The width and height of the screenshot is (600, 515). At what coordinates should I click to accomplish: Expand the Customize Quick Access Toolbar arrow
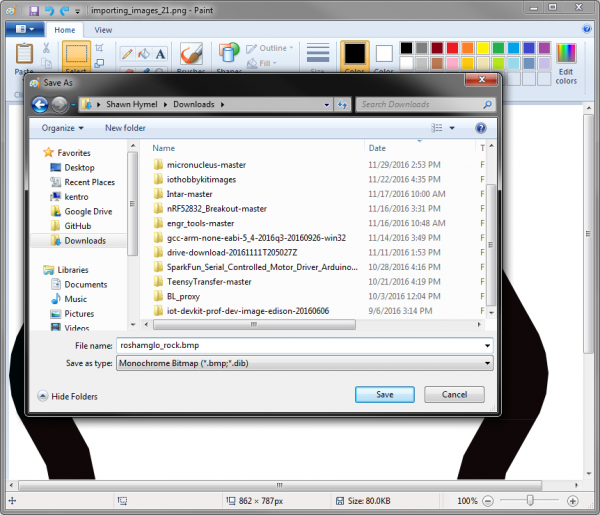click(77, 11)
